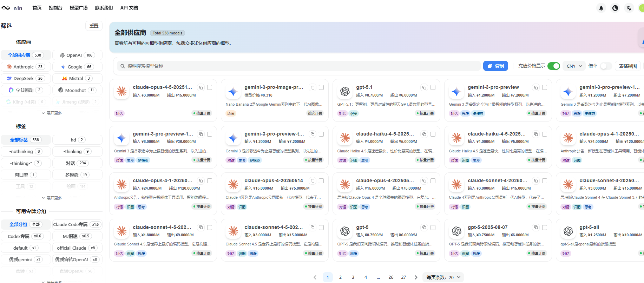Image resolution: width=644 pixels, height=283 pixels.
Task: Click copy icon on gemini-3-pro-preview card
Action: pos(536,87)
